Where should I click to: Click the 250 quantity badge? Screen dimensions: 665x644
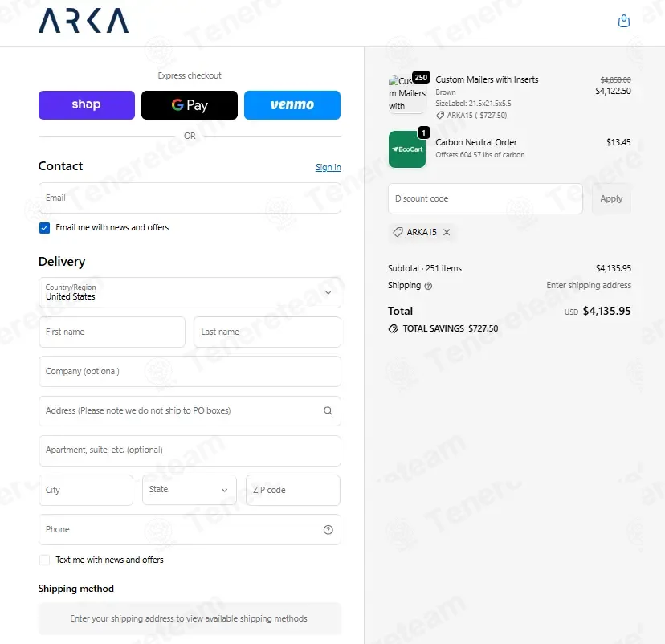click(x=421, y=77)
